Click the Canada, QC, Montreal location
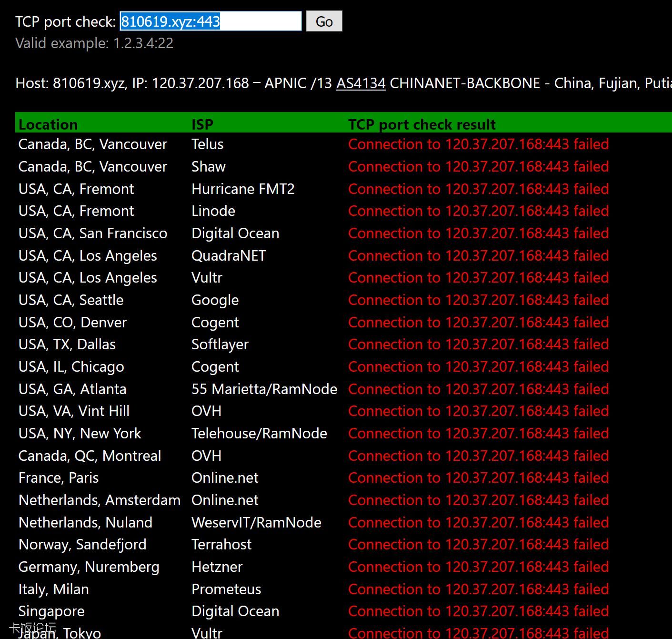The height and width of the screenshot is (639, 672). click(x=90, y=456)
